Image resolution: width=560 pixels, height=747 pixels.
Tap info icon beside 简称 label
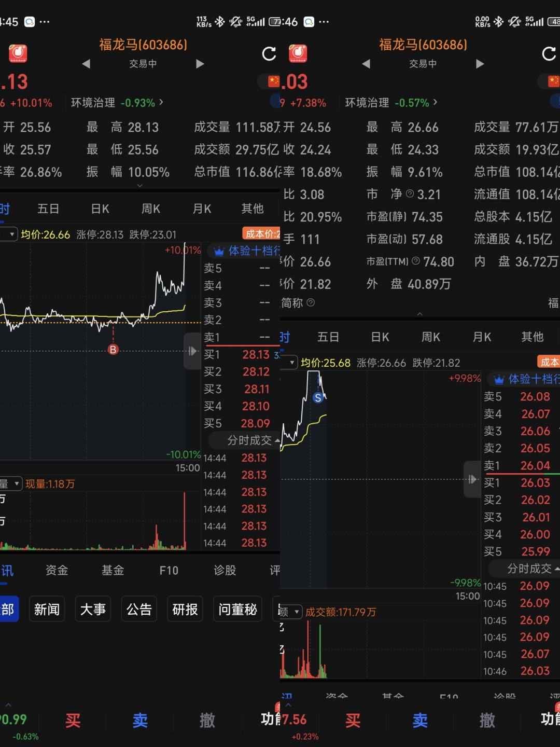tap(311, 302)
